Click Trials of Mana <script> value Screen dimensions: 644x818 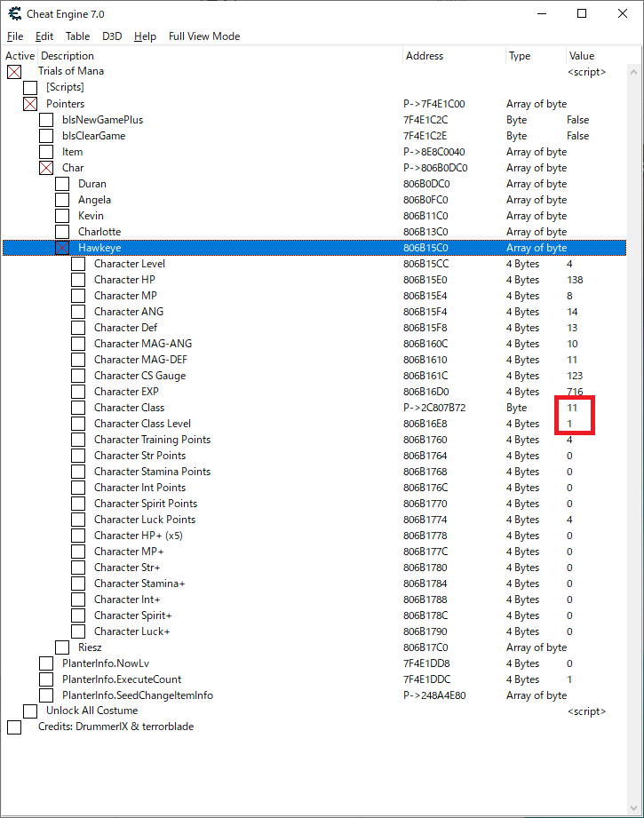[x=586, y=72]
